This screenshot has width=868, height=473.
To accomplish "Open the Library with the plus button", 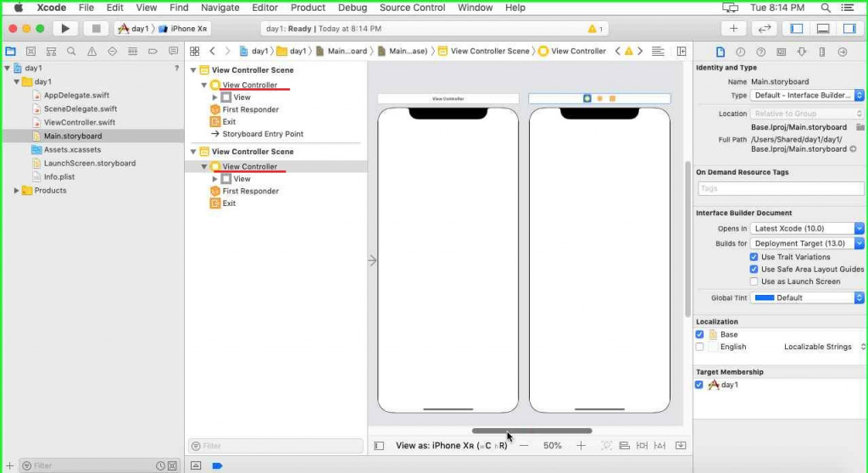I will click(733, 28).
